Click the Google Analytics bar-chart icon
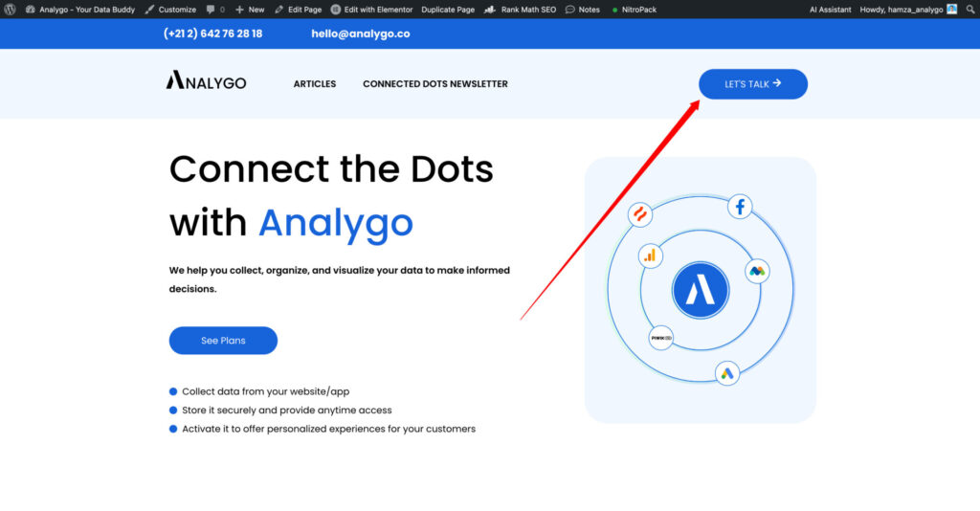980x511 pixels. pos(651,255)
